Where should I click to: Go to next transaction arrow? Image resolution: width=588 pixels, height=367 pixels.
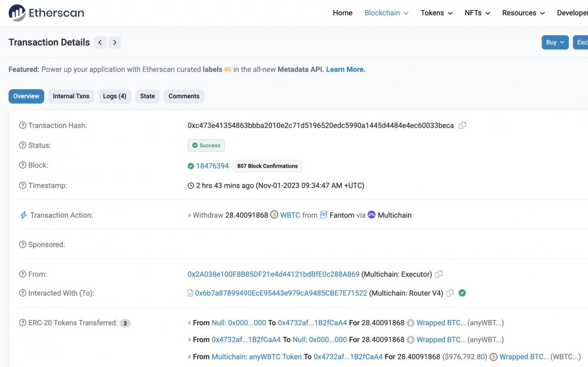point(115,42)
